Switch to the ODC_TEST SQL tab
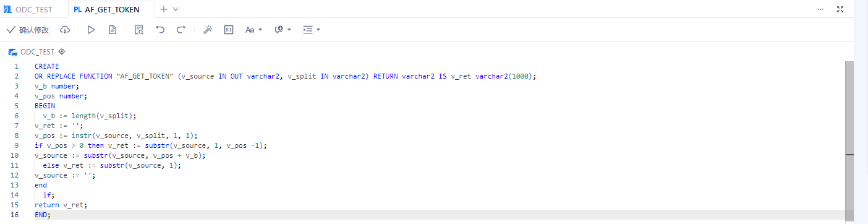The image size is (868, 224). [28, 9]
